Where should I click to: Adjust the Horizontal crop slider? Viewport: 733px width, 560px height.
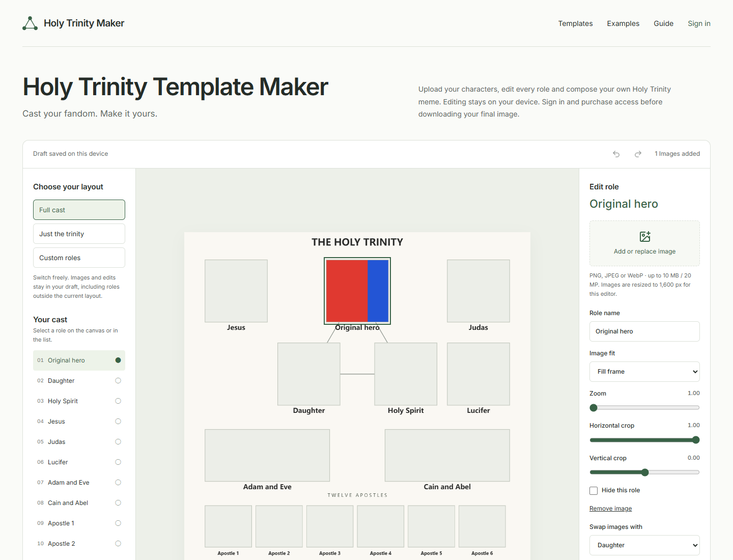(x=644, y=440)
